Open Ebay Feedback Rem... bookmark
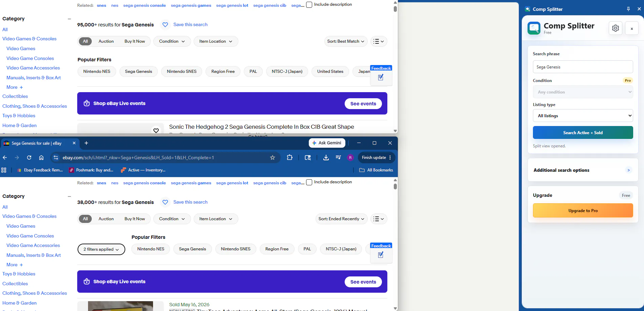The image size is (644, 311). coord(40,170)
